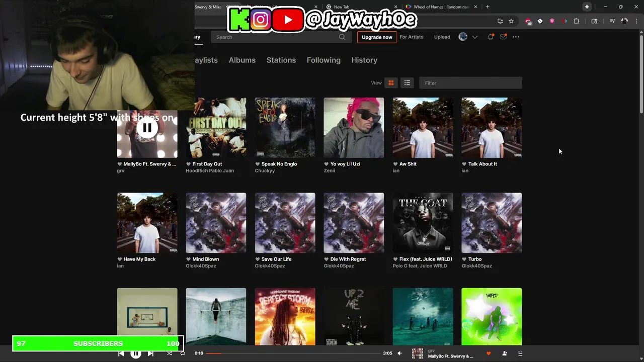The image size is (644, 362).
Task: Open the browser Extensions puzzle icon
Action: pyautogui.click(x=577, y=21)
